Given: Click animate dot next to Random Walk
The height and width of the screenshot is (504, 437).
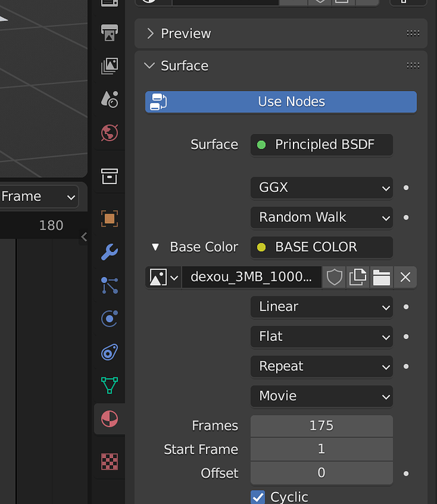Looking at the screenshot, I should [x=406, y=218].
